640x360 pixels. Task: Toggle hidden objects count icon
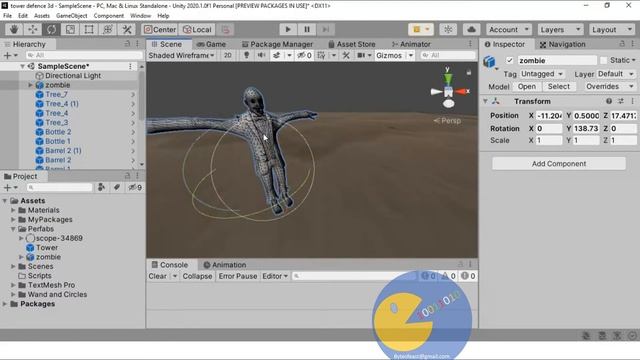pyautogui.click(x=304, y=55)
